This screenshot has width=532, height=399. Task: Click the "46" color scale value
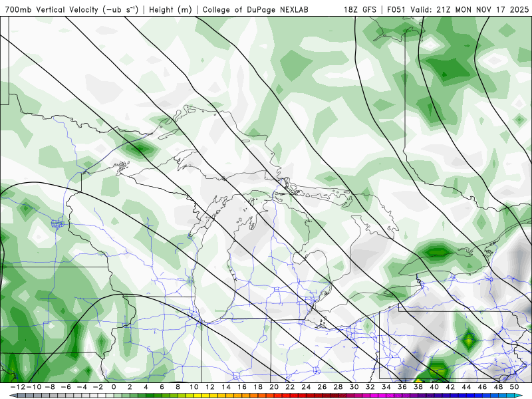[x=483, y=387]
